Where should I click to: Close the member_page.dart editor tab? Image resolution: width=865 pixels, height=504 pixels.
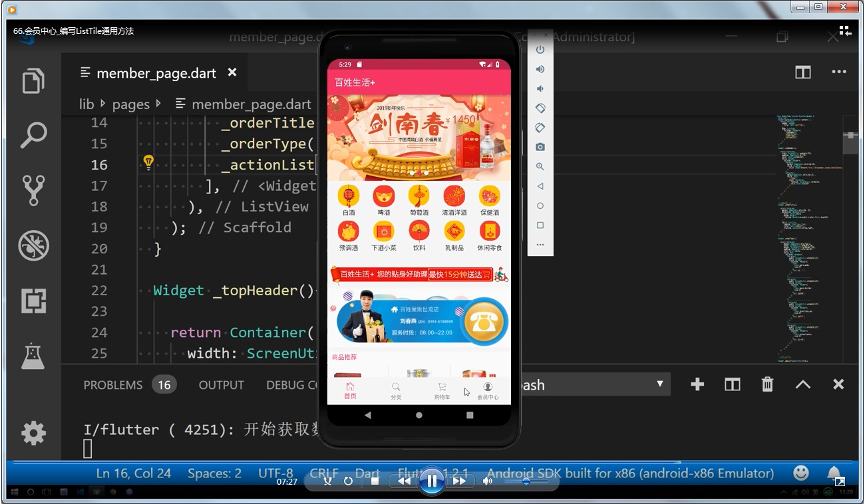click(232, 72)
